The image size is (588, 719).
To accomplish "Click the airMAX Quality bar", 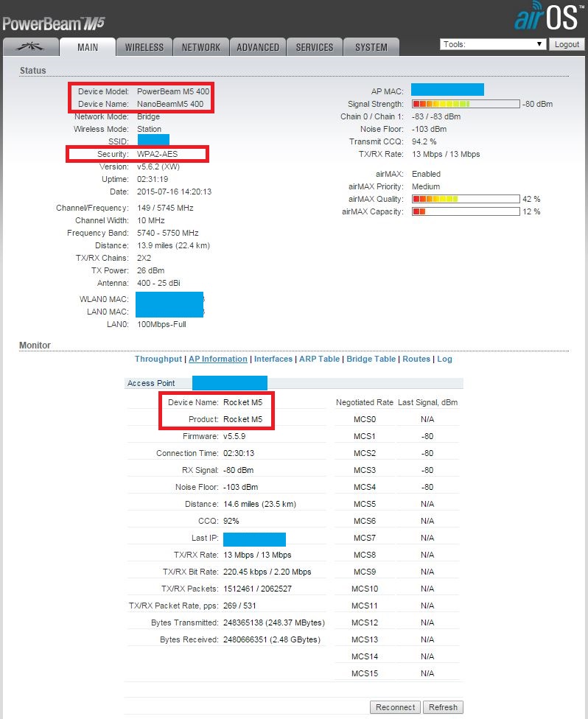I will 466,199.
